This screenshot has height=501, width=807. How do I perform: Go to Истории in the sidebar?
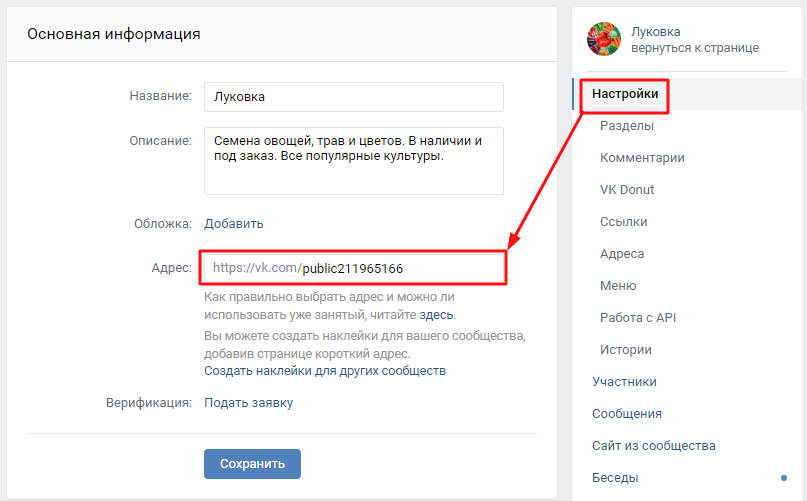626,350
